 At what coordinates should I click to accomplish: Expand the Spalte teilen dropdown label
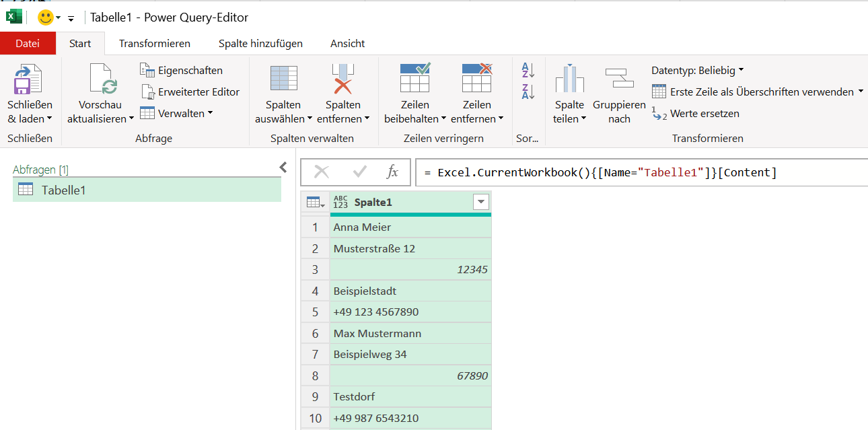569,118
